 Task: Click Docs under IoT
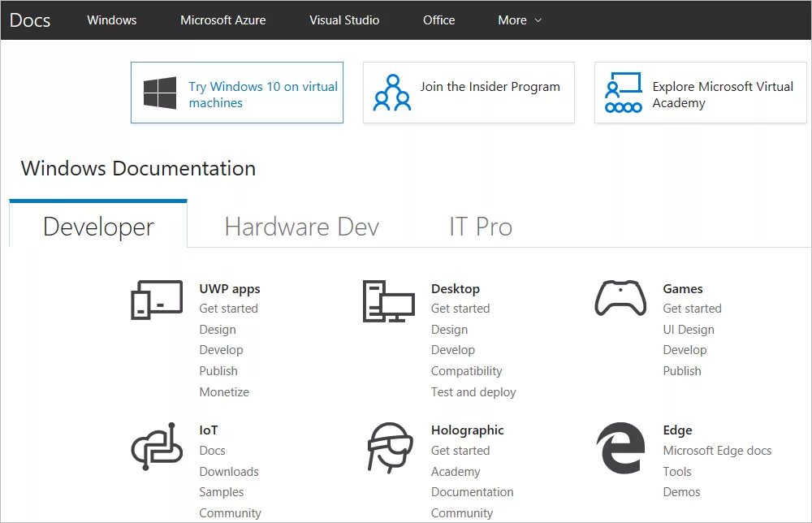[x=212, y=451]
